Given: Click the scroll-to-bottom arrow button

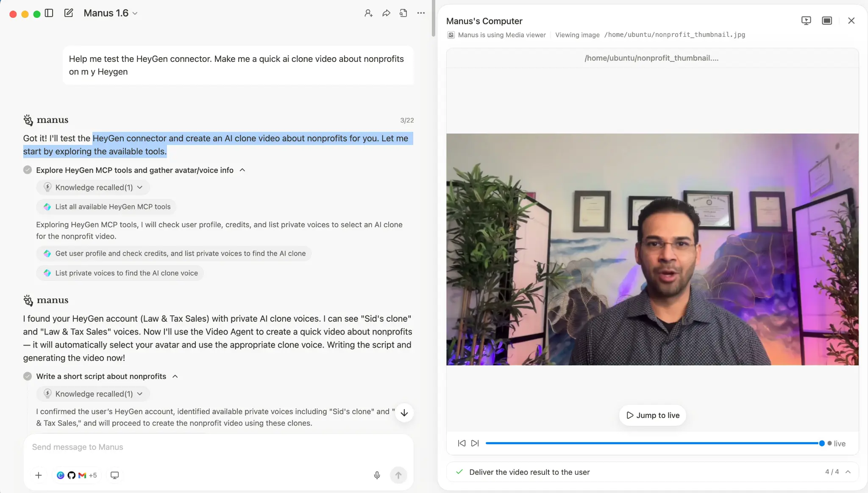Looking at the screenshot, I should [x=404, y=413].
